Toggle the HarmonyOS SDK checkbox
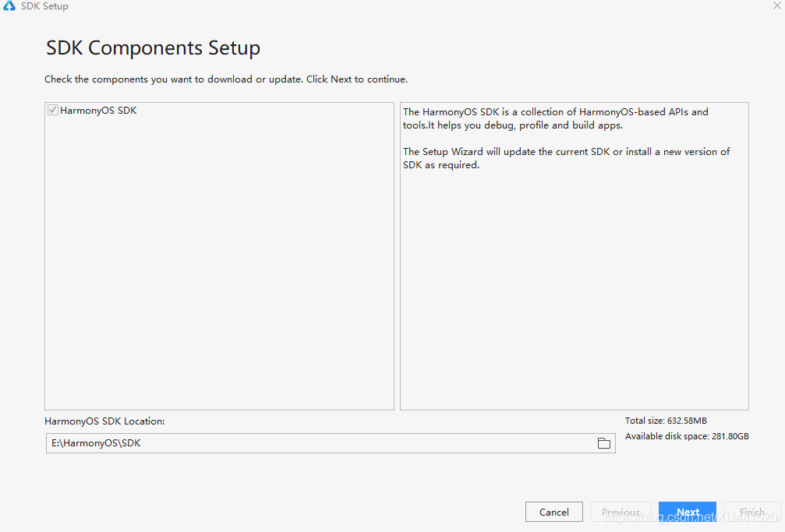This screenshot has height=532, width=785. click(52, 110)
